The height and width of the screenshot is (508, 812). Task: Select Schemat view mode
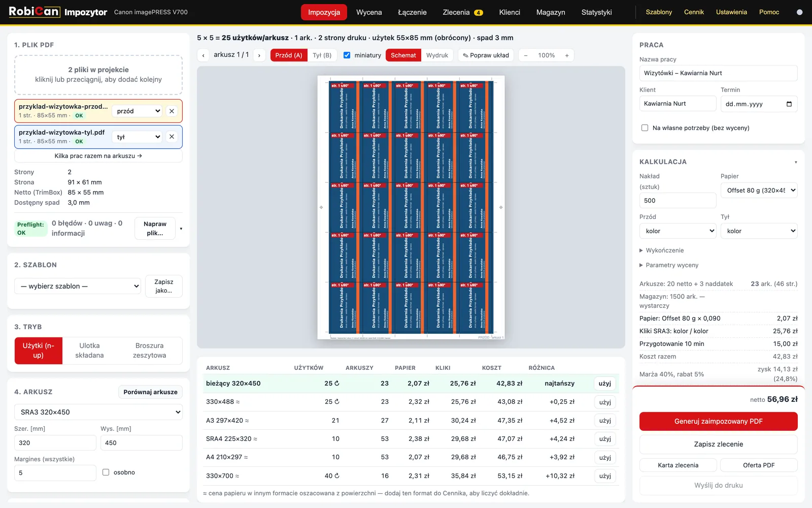point(403,55)
